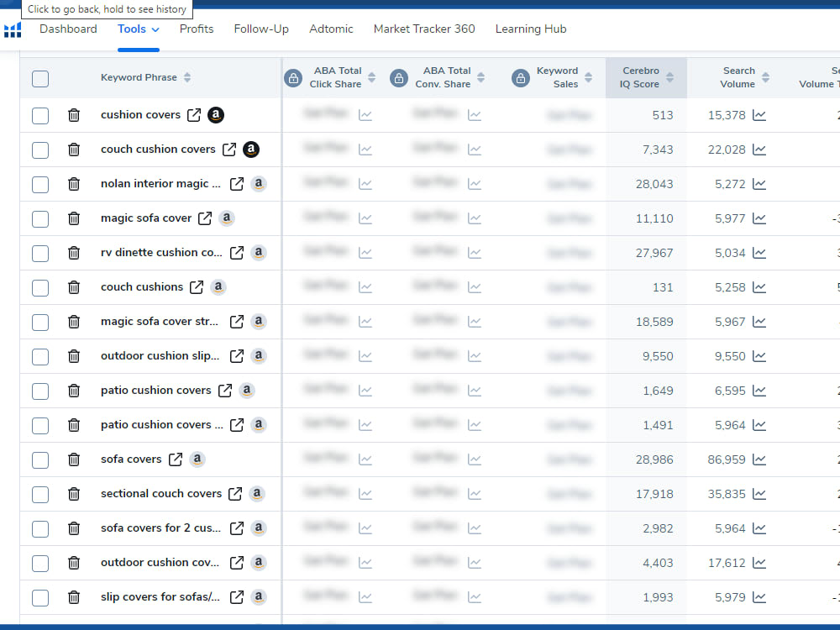The image size is (840, 630).
Task: Delete the sofa covers row
Action: [74, 459]
